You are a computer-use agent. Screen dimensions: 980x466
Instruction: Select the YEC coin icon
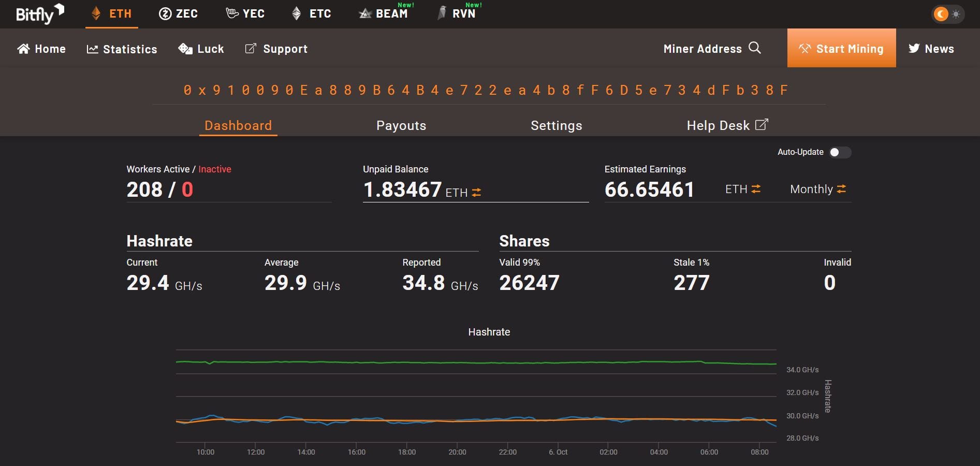(232, 13)
